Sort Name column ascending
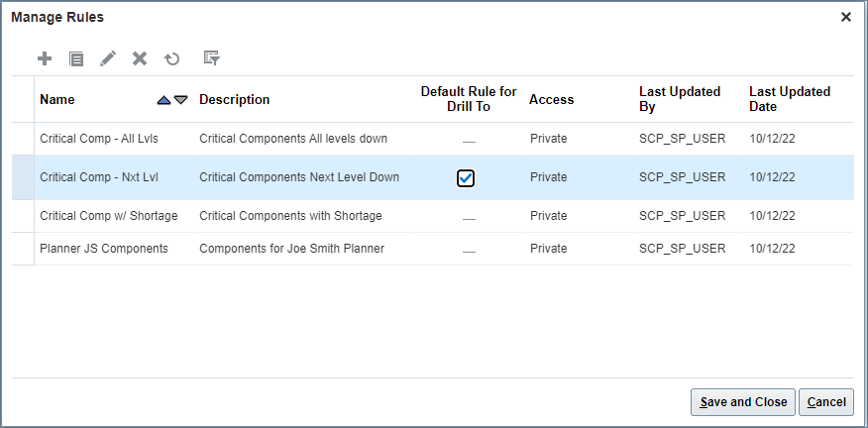 [x=163, y=100]
